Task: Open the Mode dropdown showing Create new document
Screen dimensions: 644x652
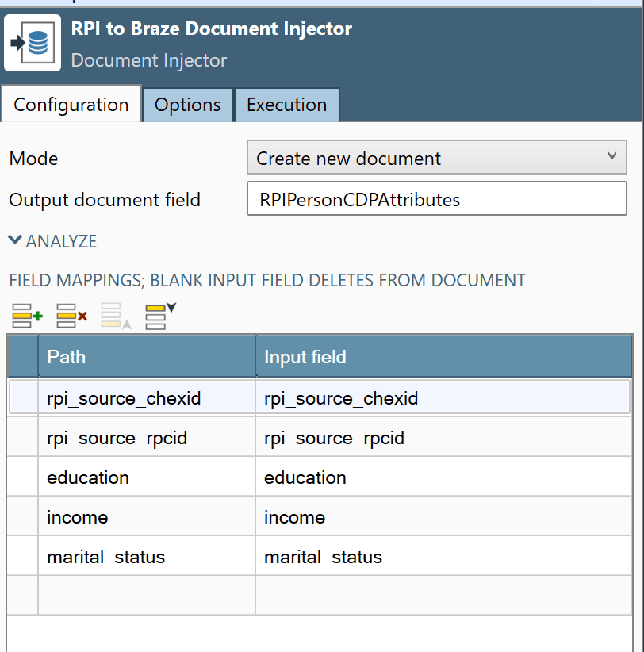Action: coord(436,158)
